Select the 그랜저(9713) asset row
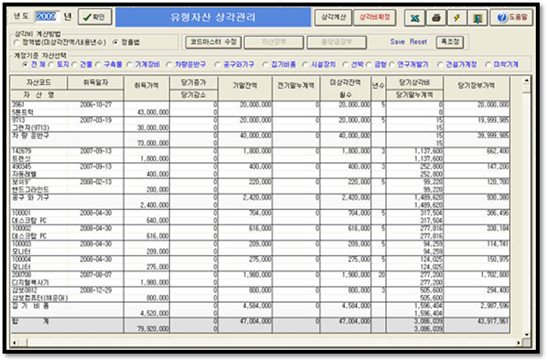 point(260,124)
